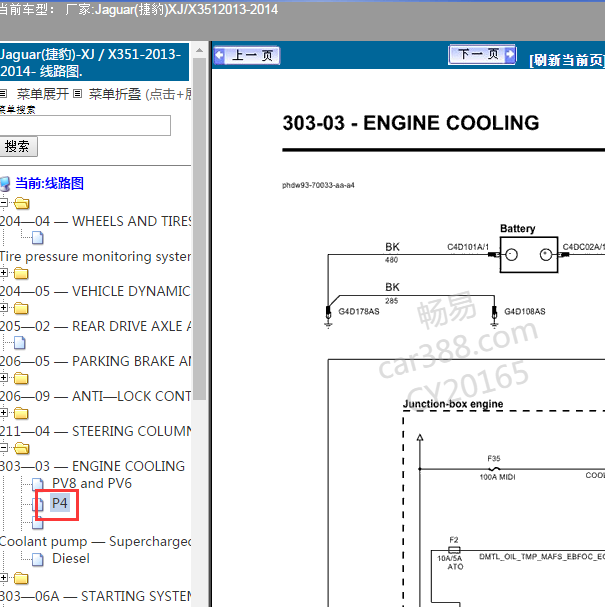
Task: Select 205—02 REAR DRIVE AXLE entry
Action: [95, 326]
